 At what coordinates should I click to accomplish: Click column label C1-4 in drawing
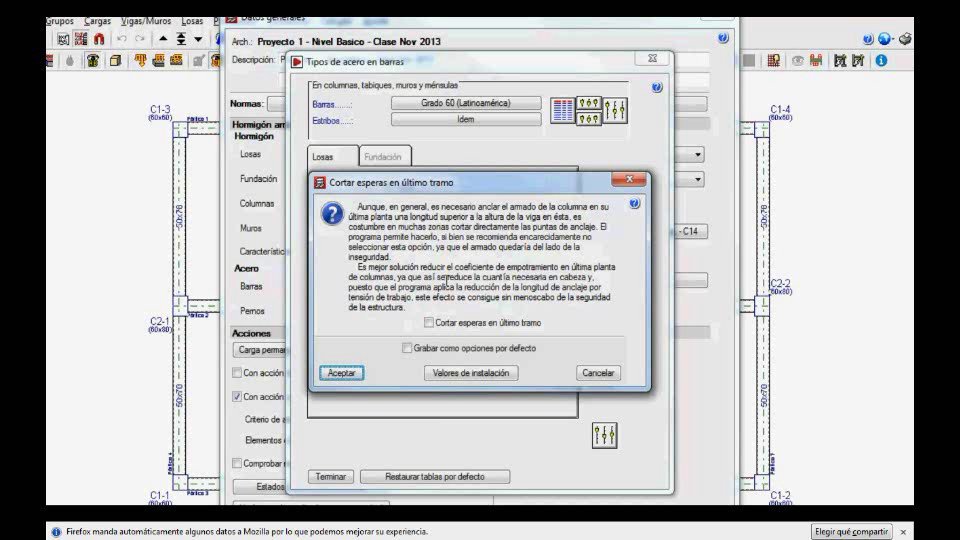click(x=780, y=109)
